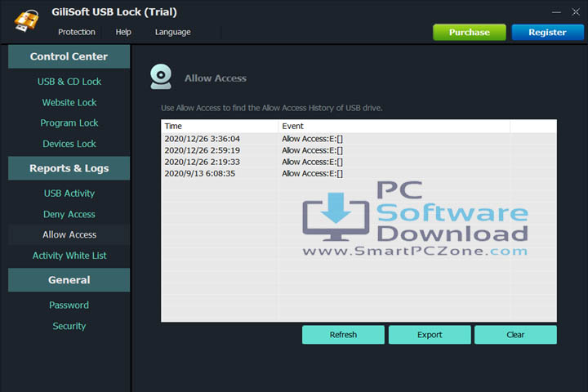
Task: Select the General section header
Action: [x=69, y=280]
